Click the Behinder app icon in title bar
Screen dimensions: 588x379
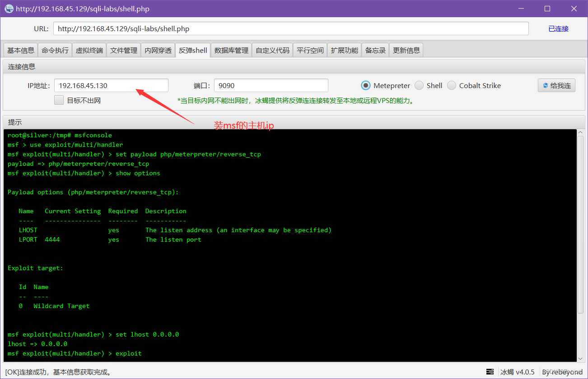coord(9,9)
